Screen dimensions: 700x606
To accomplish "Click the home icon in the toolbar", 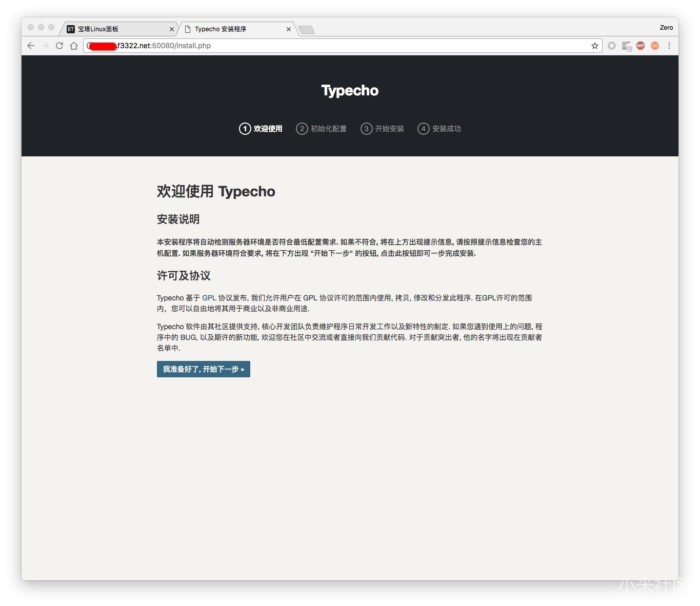I will click(x=74, y=46).
